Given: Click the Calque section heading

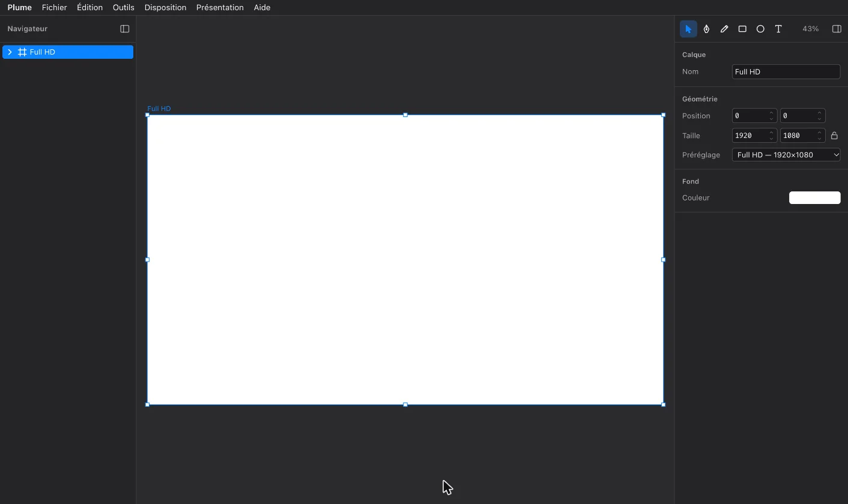Looking at the screenshot, I should coord(694,55).
